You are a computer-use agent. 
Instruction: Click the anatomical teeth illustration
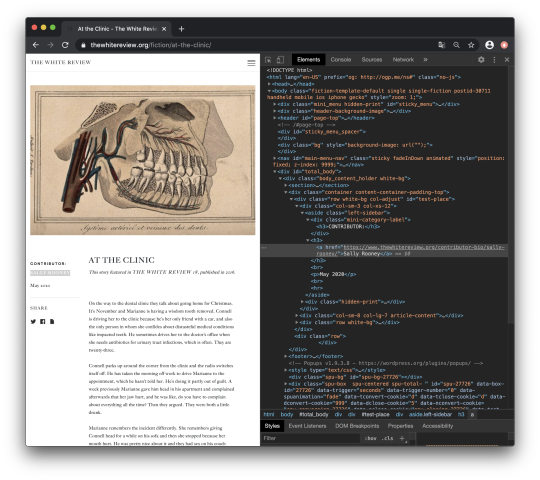click(143, 160)
